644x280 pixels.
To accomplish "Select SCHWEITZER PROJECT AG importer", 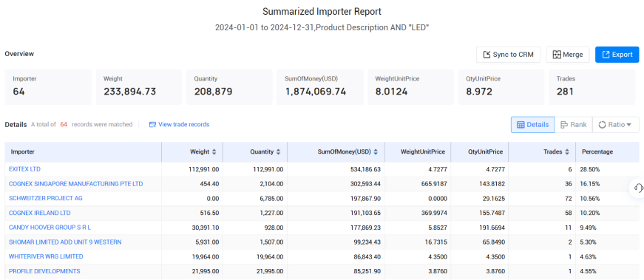I will [46, 198].
